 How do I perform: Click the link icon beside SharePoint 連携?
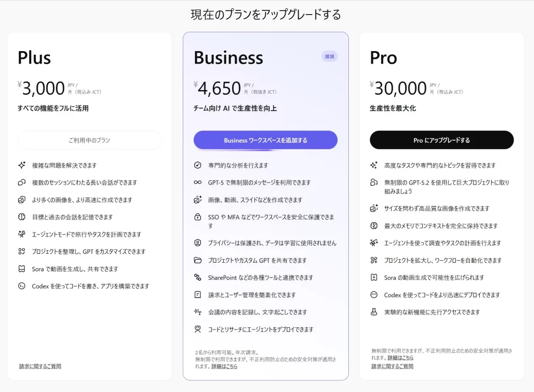[x=198, y=278]
